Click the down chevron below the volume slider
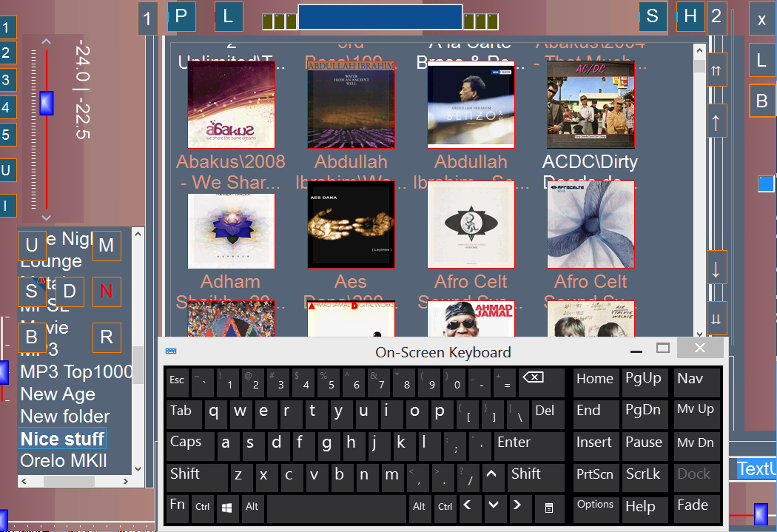The image size is (777, 532). click(46, 217)
